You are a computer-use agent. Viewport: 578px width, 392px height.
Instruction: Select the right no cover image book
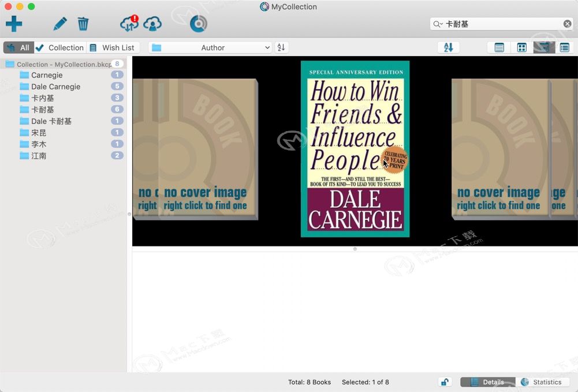(500, 149)
